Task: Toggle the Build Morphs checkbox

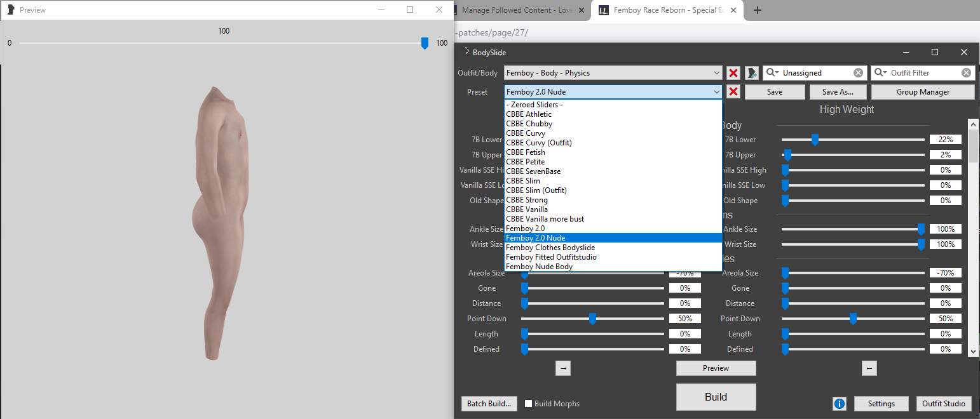Action: pos(529,404)
